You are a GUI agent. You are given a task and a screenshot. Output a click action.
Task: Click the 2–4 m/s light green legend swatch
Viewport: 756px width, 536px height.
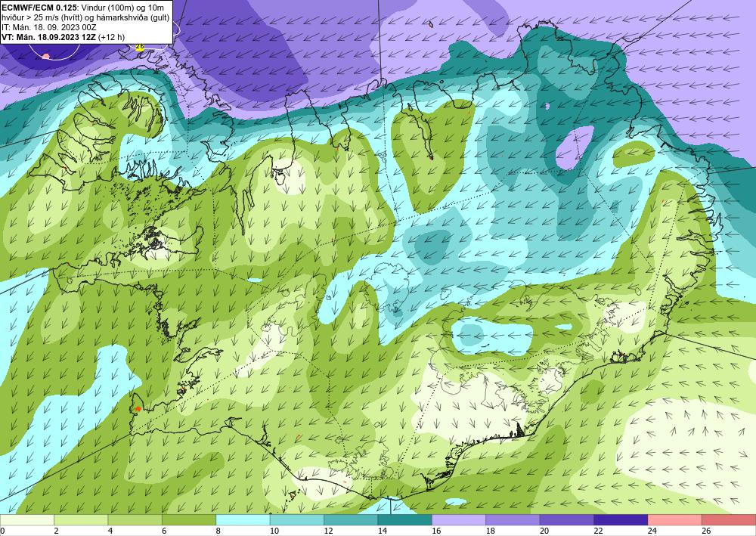[81, 520]
